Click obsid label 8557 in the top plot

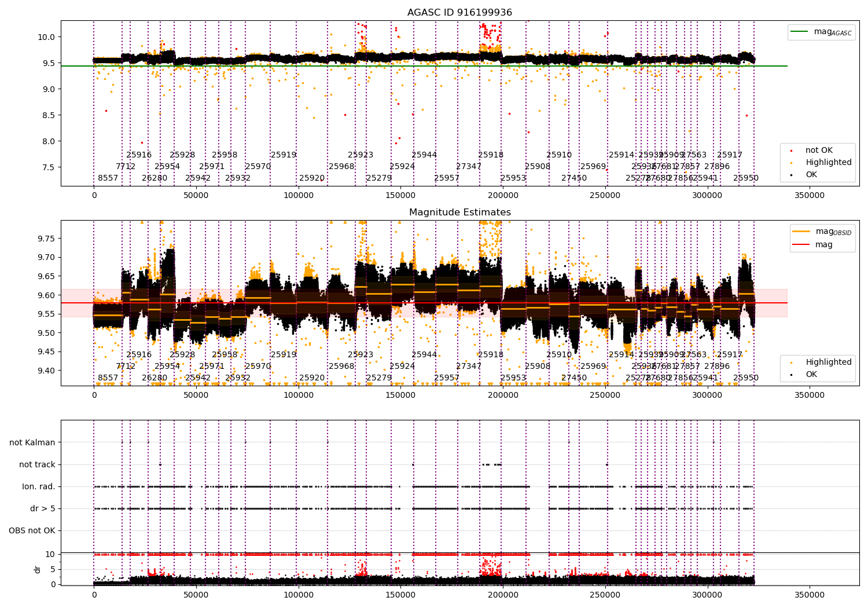click(x=108, y=178)
